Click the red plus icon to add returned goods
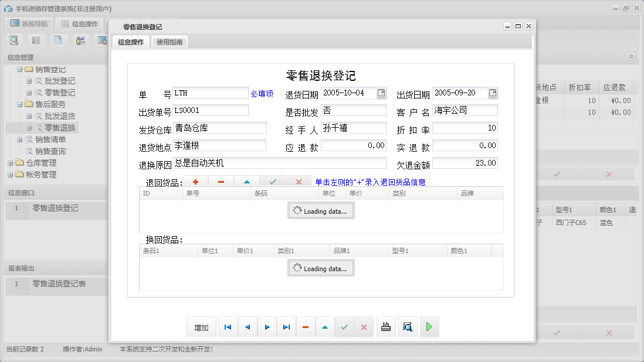This screenshot has height=362, width=644. point(196,182)
